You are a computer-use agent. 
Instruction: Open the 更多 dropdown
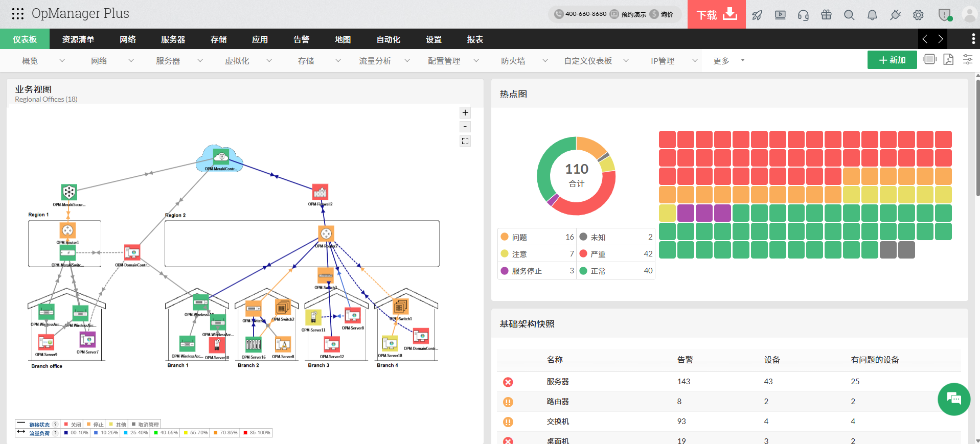coord(728,61)
